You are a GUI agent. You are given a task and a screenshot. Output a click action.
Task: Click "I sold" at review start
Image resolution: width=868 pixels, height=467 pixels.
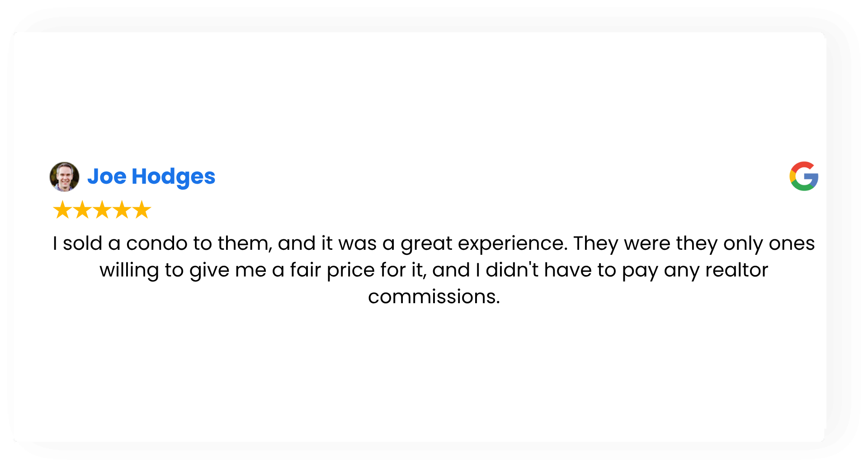coord(78,243)
